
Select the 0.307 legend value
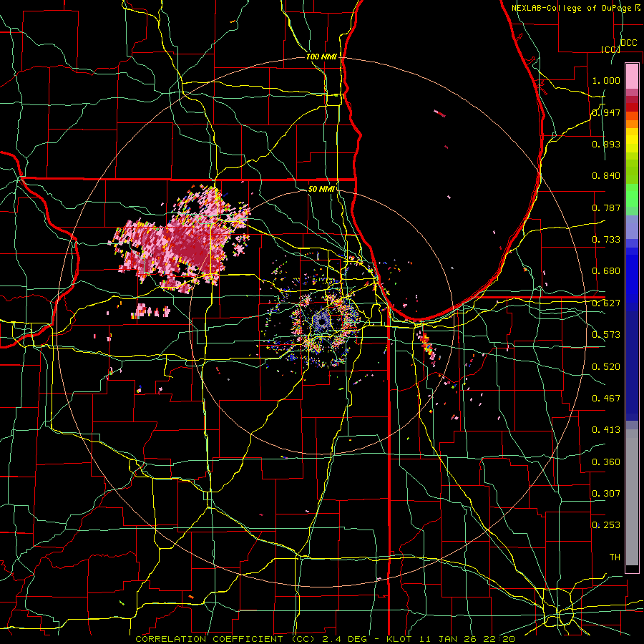pos(606,494)
